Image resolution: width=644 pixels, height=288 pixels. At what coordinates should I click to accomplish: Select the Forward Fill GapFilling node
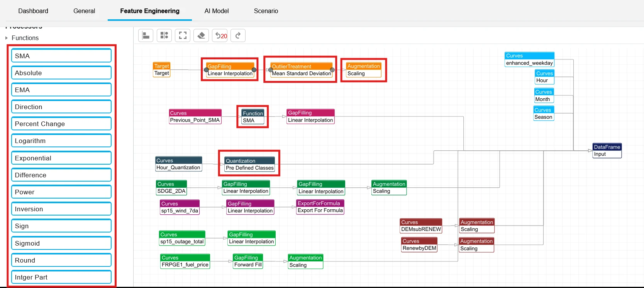[x=248, y=261]
